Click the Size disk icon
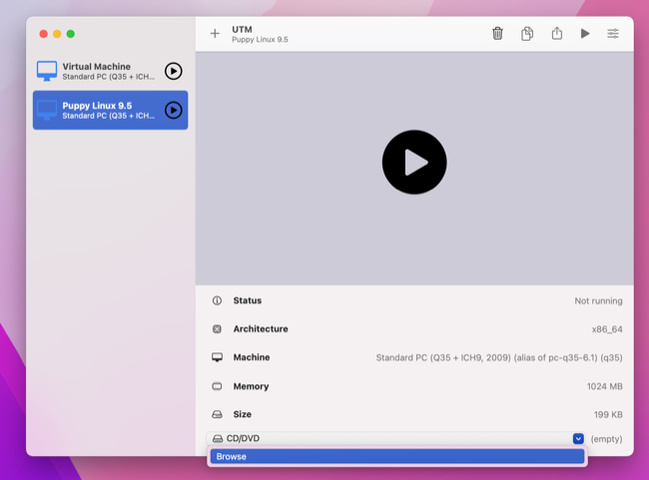The width and height of the screenshot is (649, 480). click(217, 414)
